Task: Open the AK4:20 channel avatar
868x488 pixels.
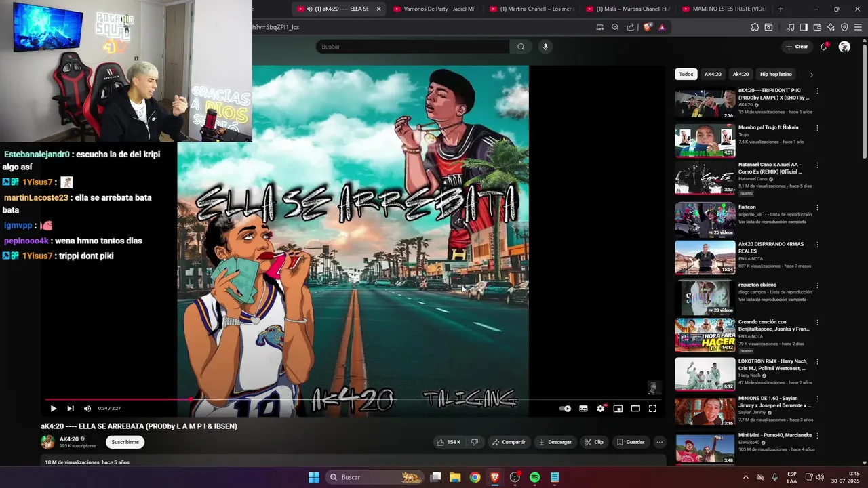Action: pyautogui.click(x=47, y=442)
